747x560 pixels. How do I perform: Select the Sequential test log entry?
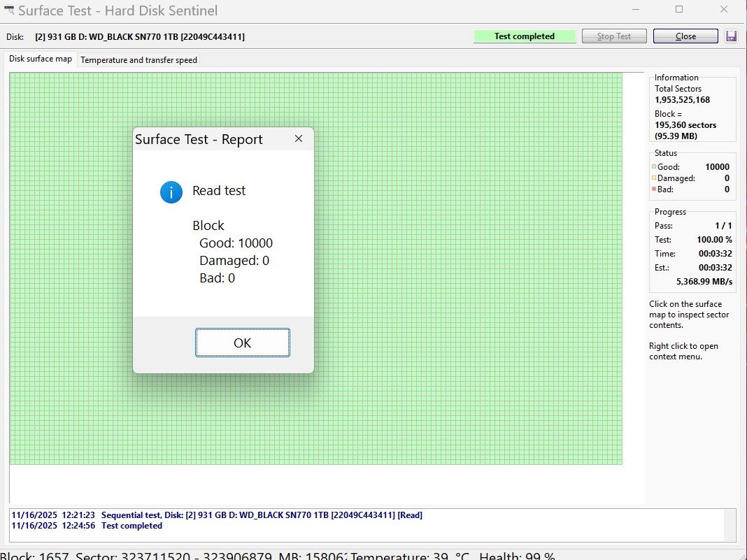[217, 515]
